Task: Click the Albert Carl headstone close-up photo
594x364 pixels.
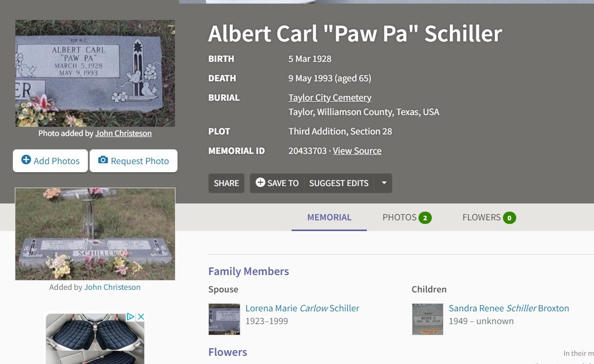Action: pos(95,74)
